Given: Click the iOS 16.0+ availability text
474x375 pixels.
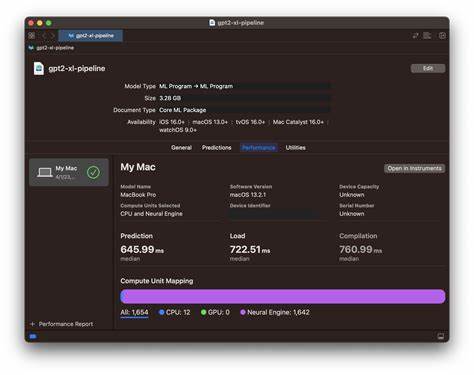Looking at the screenshot, I should coord(172,122).
